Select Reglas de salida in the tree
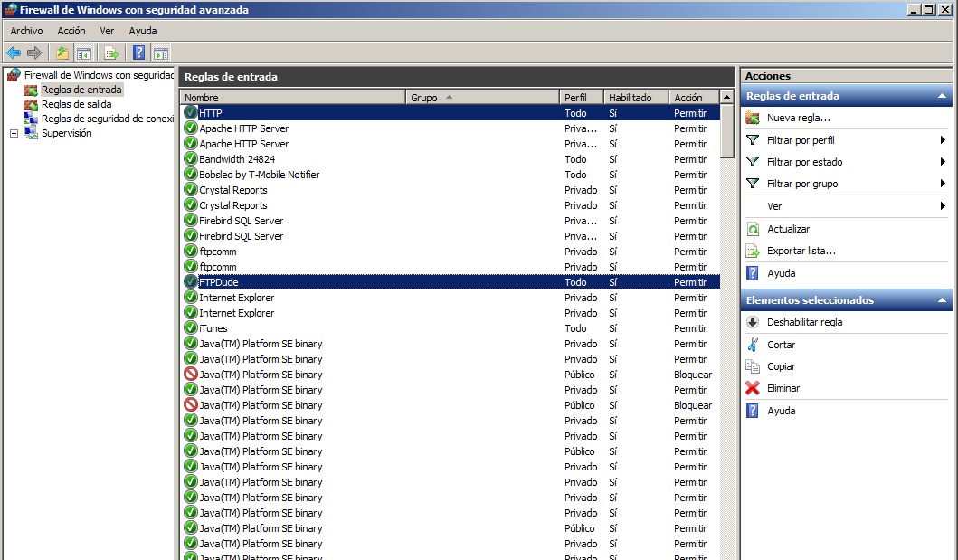The width and height of the screenshot is (958, 560). point(76,104)
